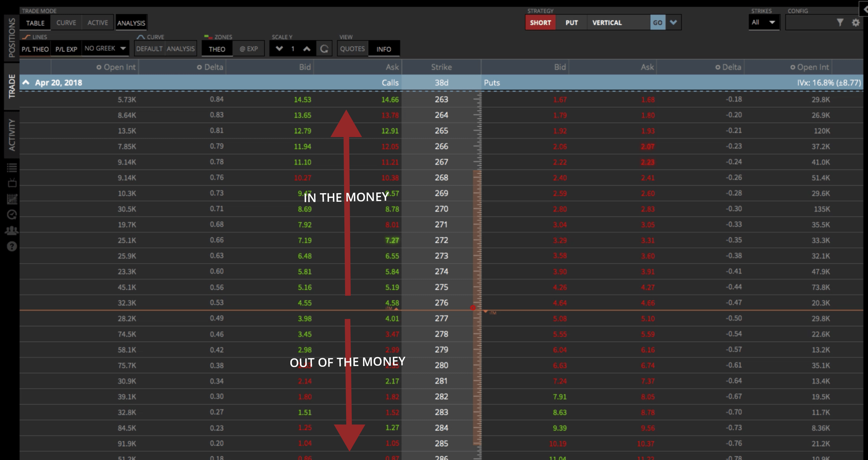Viewport: 868px width, 460px height.
Task: Toggle the P/L THEO line
Action: coord(35,49)
